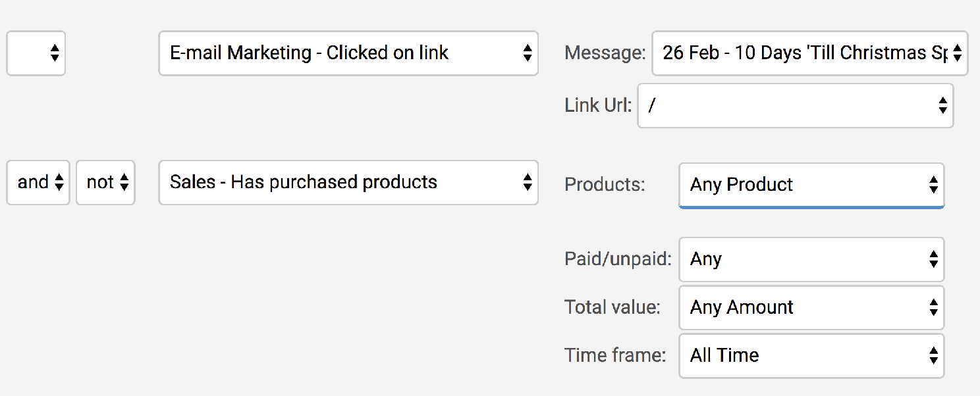The width and height of the screenshot is (980, 396).
Task: Click the 'Total value:' label
Action: 612,307
